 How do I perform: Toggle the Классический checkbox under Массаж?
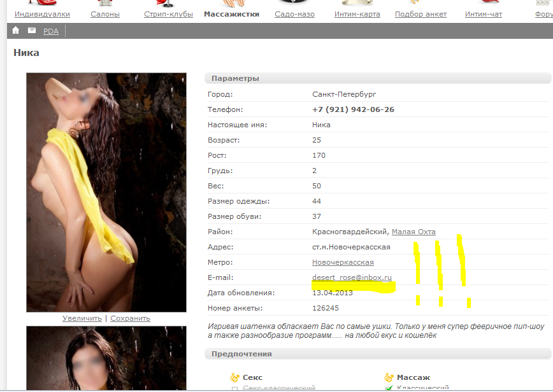tap(389, 388)
